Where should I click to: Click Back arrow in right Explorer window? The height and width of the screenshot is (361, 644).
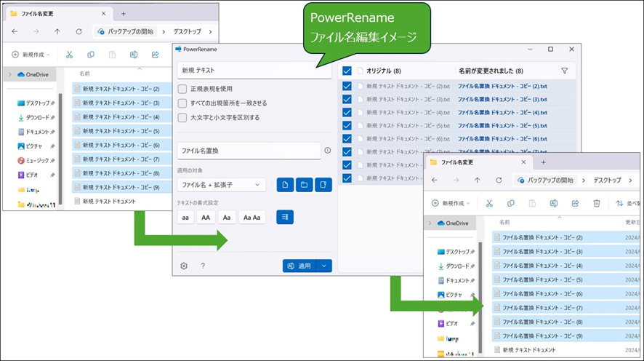coord(435,180)
